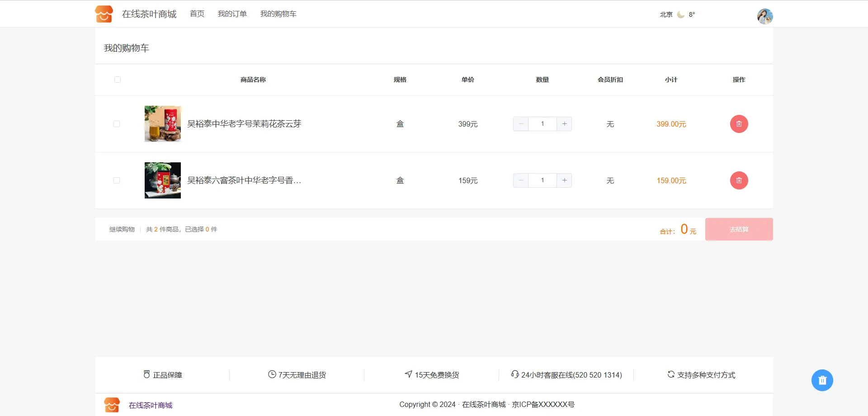Go to 首页 in the navigation bar
Screen dimensions: 868x416
(x=197, y=14)
